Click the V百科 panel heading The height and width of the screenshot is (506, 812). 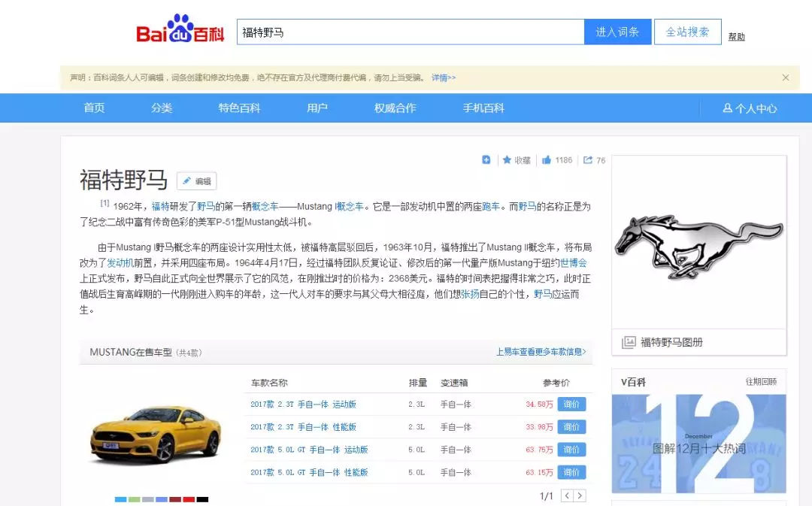tap(633, 382)
